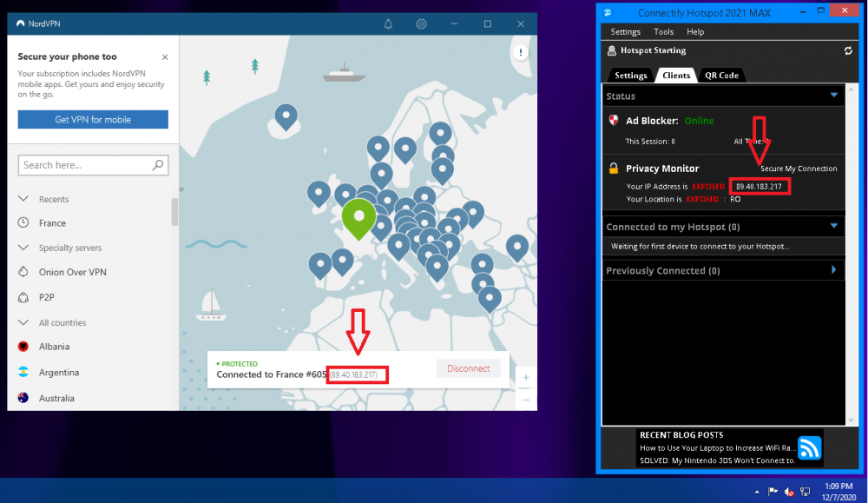Dismiss the mobile promo banner
The height and width of the screenshot is (503, 868).
165,57
